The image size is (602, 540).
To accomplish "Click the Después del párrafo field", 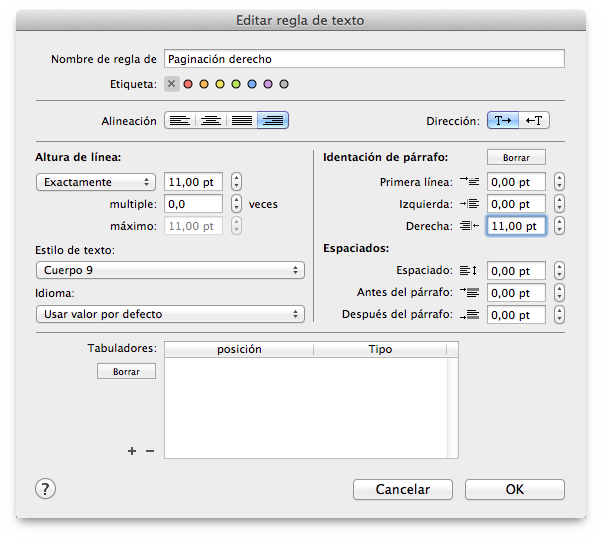I will click(x=516, y=315).
